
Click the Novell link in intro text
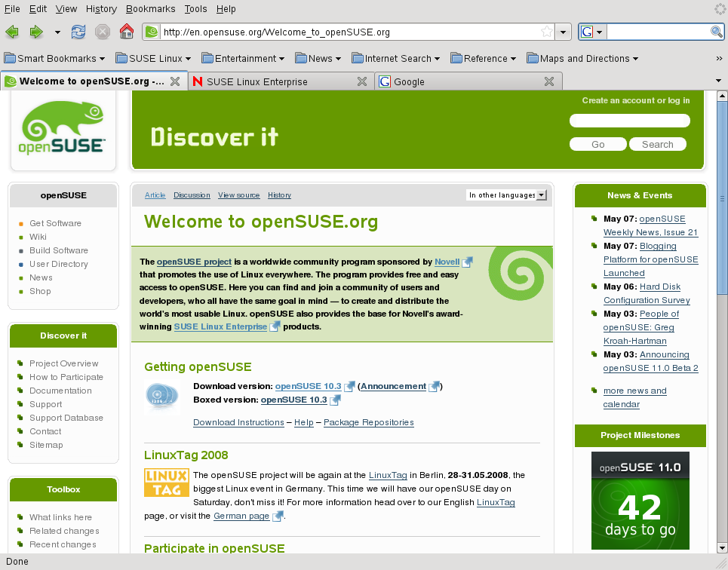click(447, 262)
